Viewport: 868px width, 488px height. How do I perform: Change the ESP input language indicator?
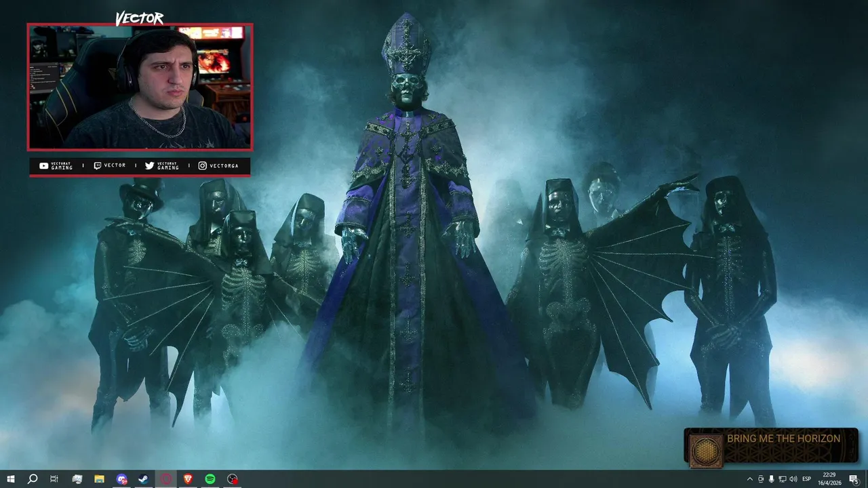pos(807,479)
